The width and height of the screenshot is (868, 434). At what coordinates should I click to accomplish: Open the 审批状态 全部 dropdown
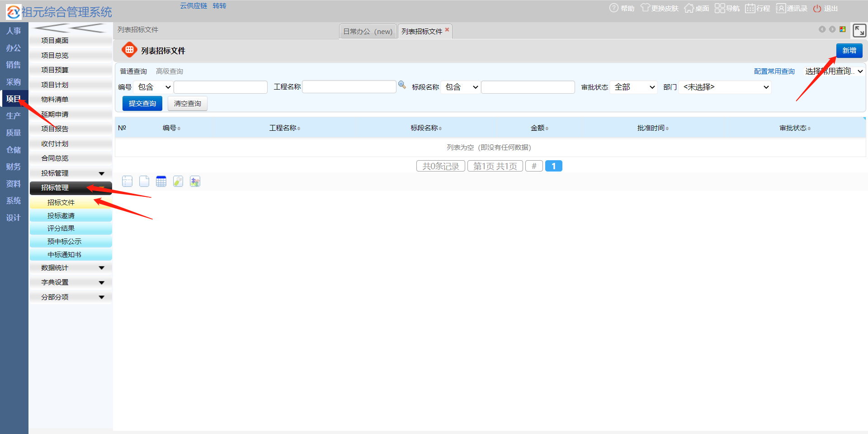(634, 87)
